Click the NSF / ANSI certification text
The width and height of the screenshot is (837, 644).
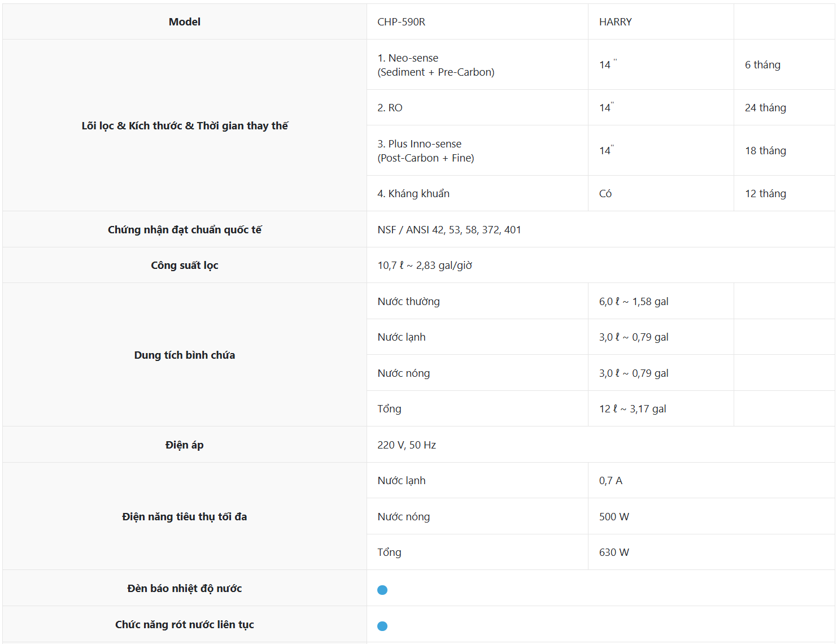tap(449, 230)
